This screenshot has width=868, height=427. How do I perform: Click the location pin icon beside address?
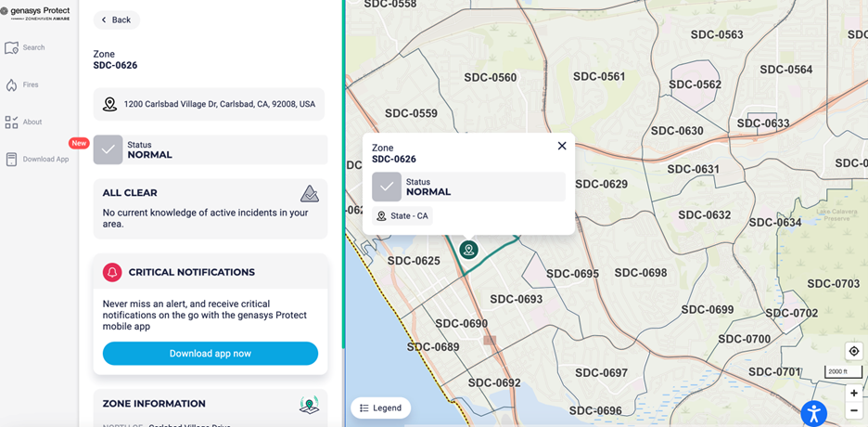tap(109, 105)
